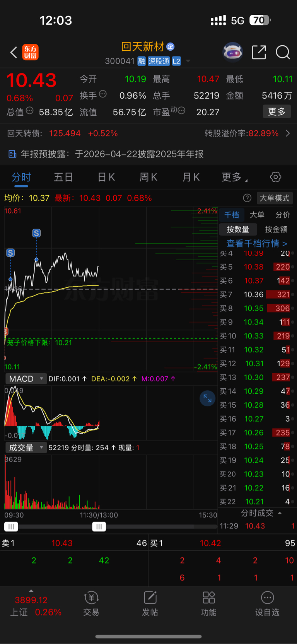Select the 千档 tab
This screenshot has height=644, width=297.
coord(232,215)
